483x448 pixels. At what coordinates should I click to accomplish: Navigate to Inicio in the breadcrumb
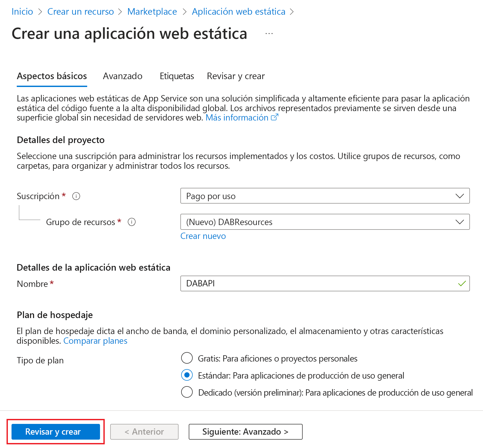22,12
